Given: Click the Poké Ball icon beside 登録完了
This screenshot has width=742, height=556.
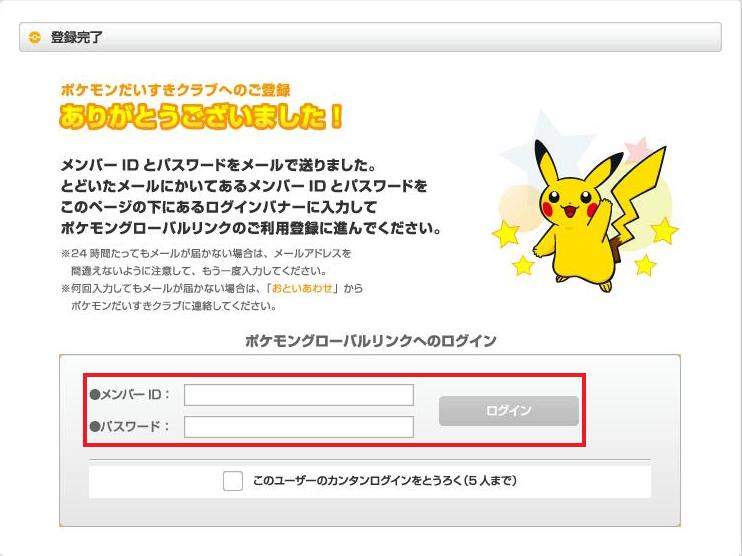Looking at the screenshot, I should pyautogui.click(x=36, y=38).
